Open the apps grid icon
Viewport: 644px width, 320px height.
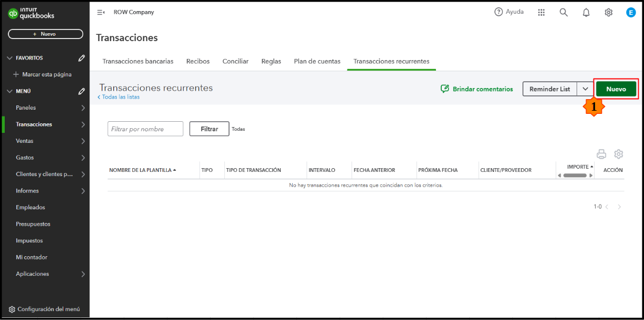[541, 12]
